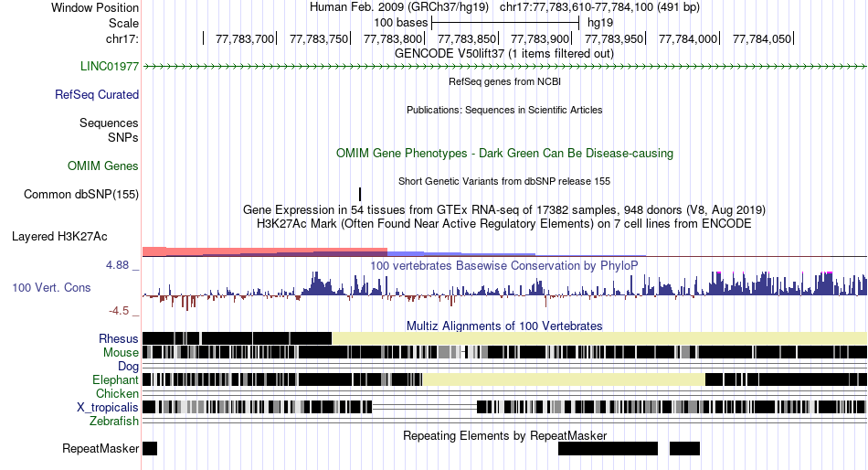Click the Short Genetic Variants dbSNP title

pyautogui.click(x=504, y=181)
